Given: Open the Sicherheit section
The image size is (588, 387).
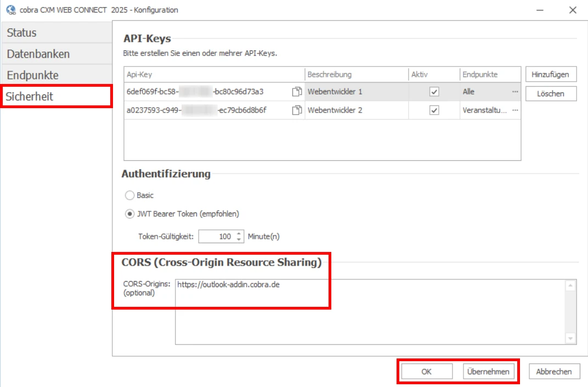Looking at the screenshot, I should [x=56, y=97].
